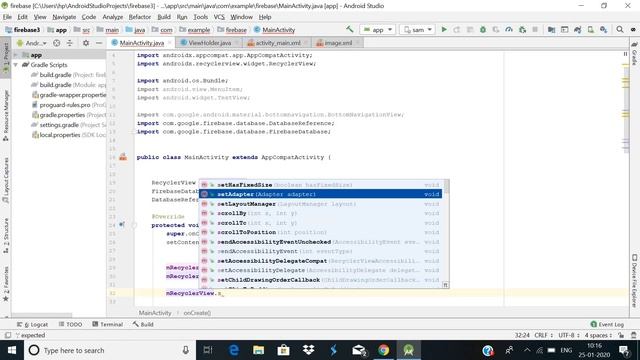The height and width of the screenshot is (360, 640).
Task: Open AVD Manager icon in toolbar
Action: point(590,29)
